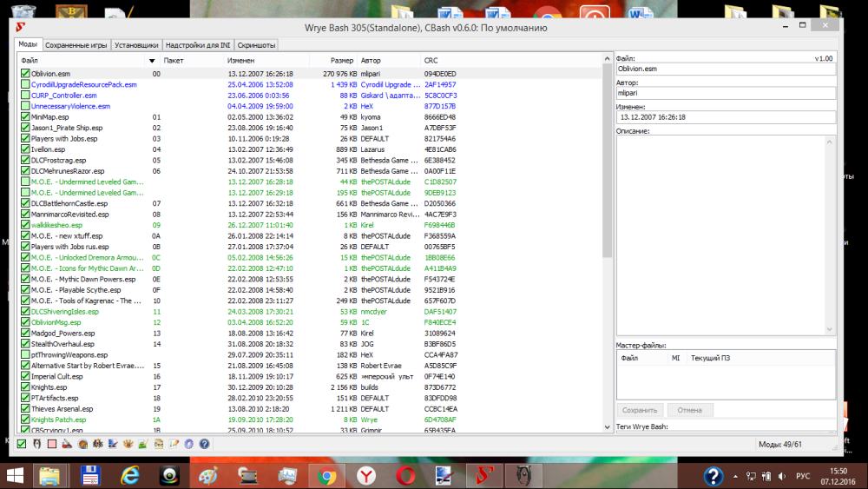This screenshot has height=489, width=868.
Task: Open the Doc browser icon
Action: point(159,444)
